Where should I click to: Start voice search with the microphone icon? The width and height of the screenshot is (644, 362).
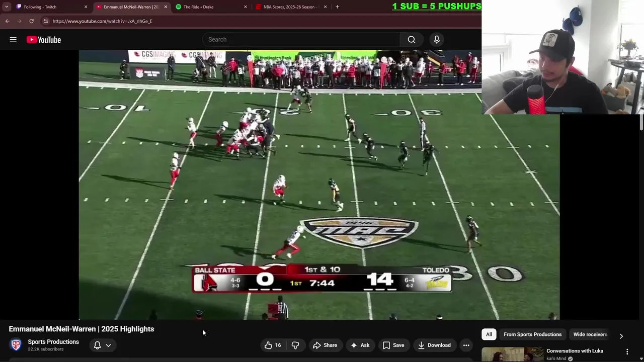pos(437,40)
